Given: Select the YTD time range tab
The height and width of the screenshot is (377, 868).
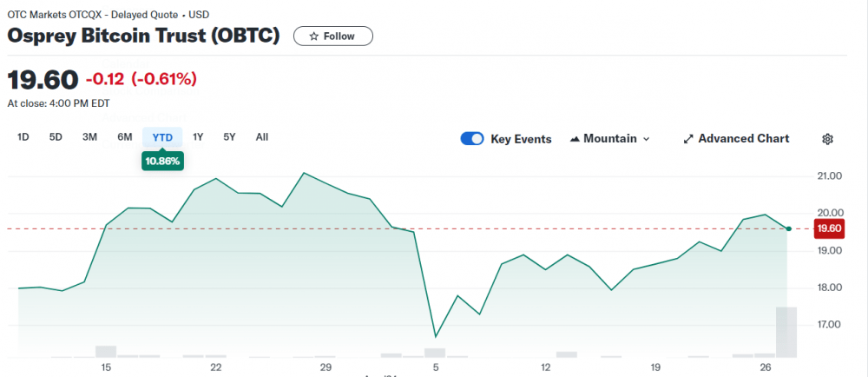Looking at the screenshot, I should point(162,137).
